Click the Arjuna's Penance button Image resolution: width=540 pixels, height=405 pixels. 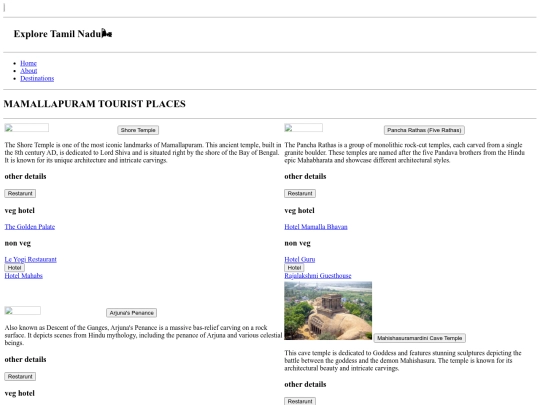coord(132,313)
